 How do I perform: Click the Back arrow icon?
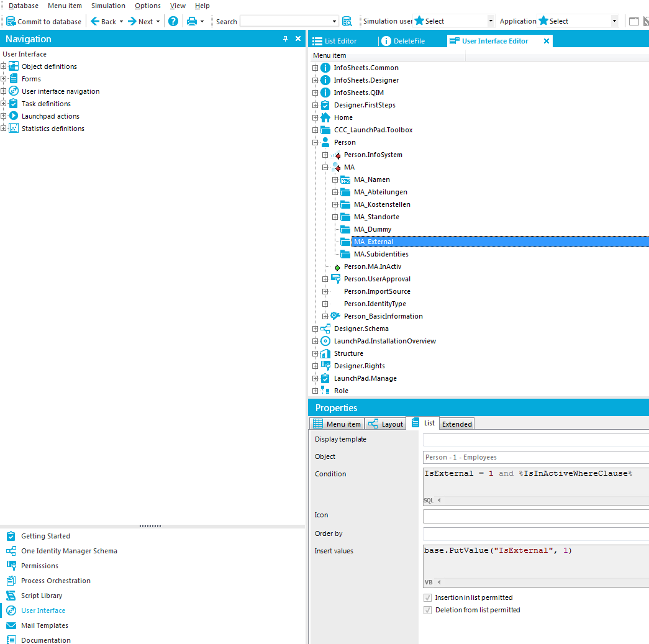click(95, 21)
